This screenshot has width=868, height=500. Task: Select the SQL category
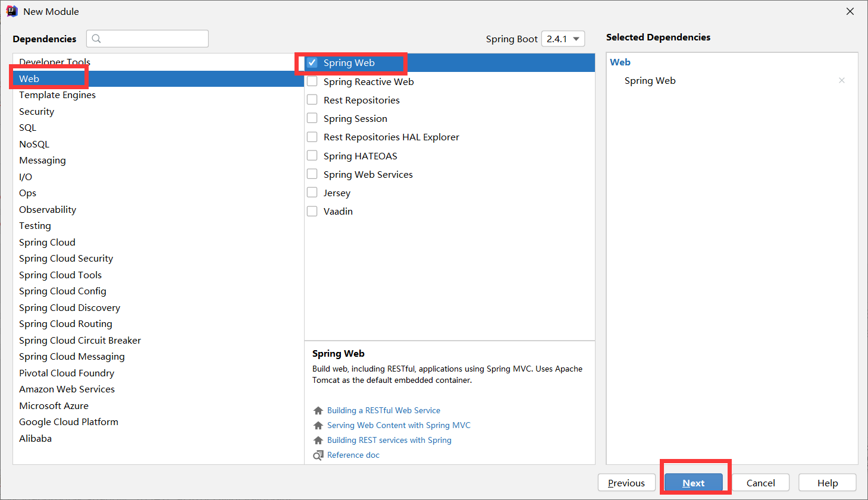[158, 128]
